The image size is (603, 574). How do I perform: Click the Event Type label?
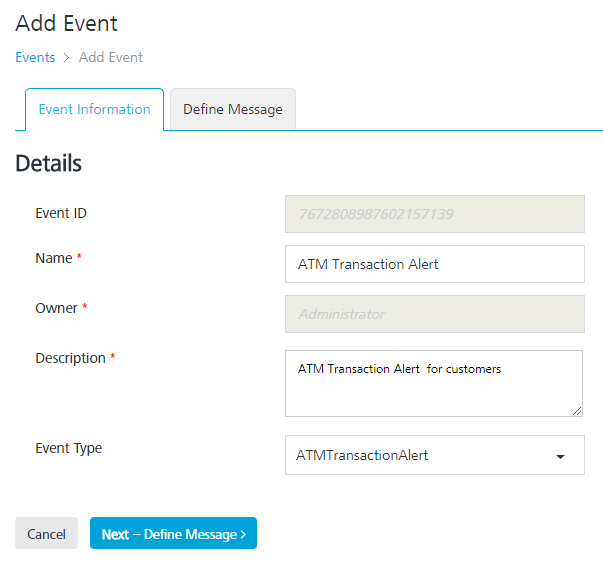pos(68,448)
